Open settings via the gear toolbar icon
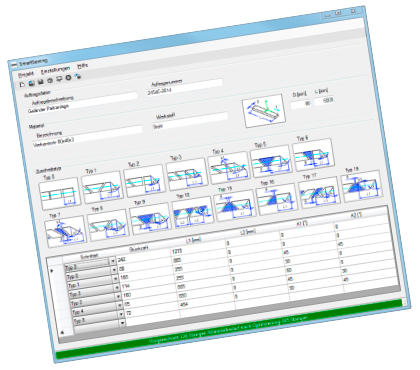Screen dimensions: 420x370 [50, 80]
